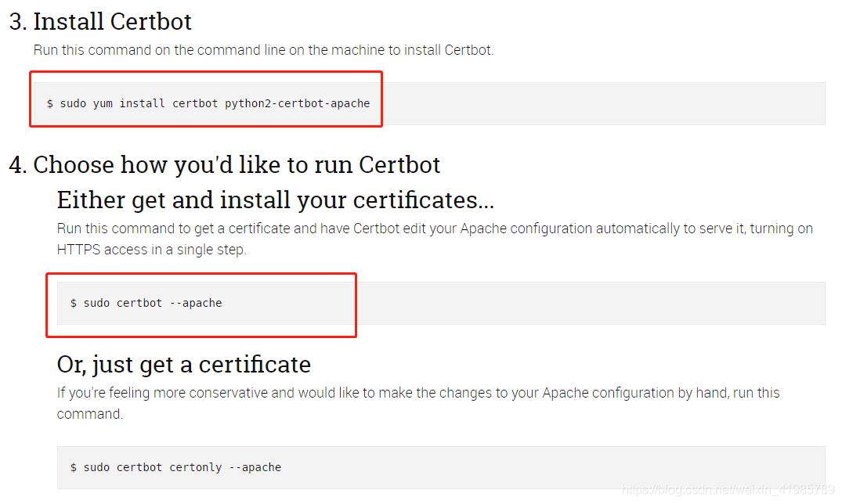Screen dimensions: 842x504
Task: Click the paragraph starting "If you're feeling more conservative"
Action: (418, 393)
